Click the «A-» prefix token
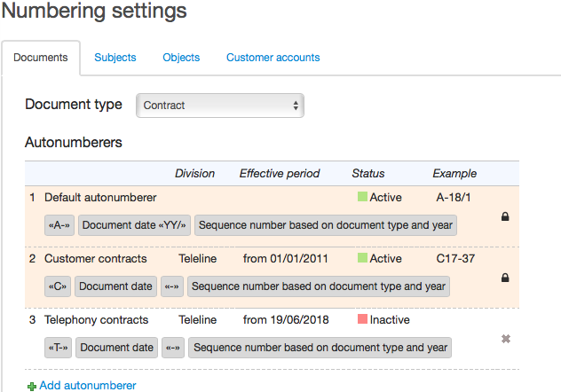561x392 pixels. pos(59,225)
